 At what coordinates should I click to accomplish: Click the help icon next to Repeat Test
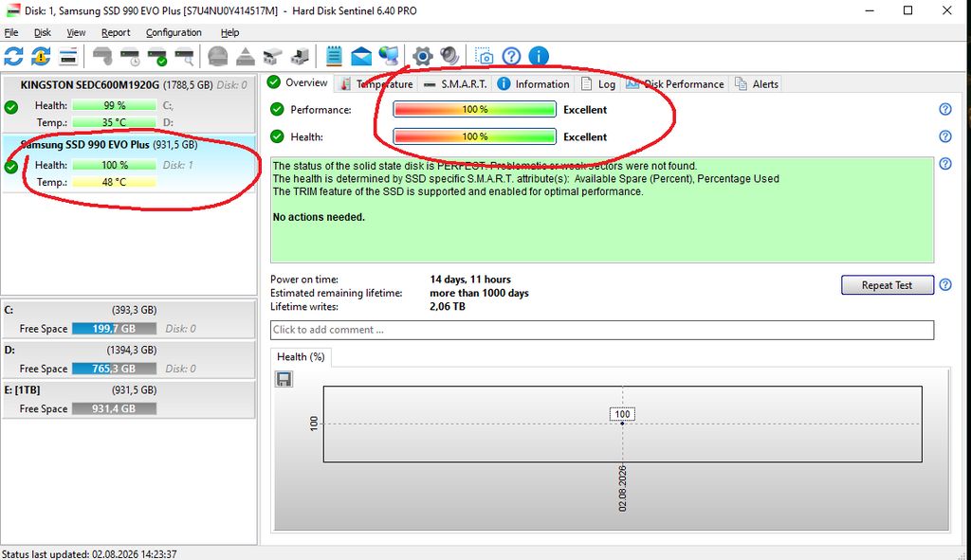pyautogui.click(x=945, y=285)
